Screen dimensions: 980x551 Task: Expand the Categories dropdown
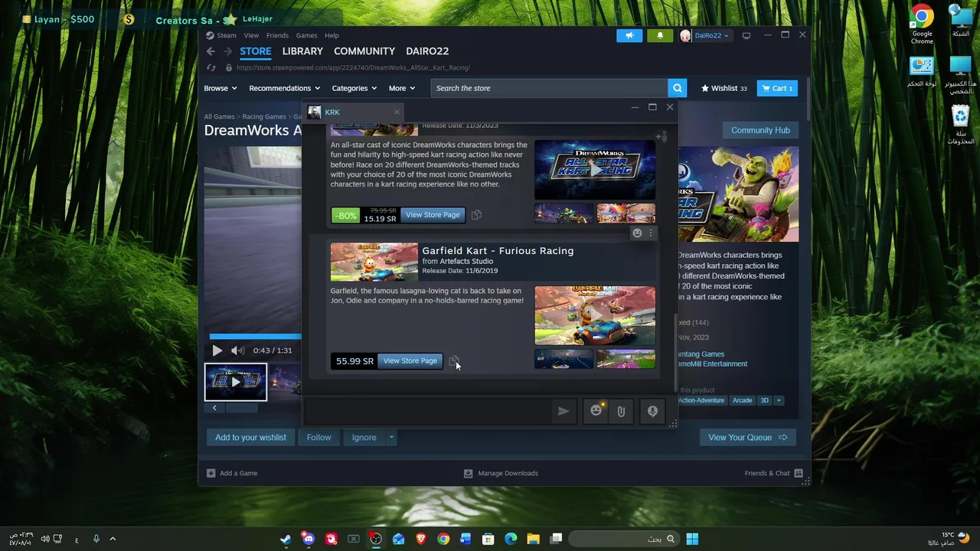coord(354,88)
